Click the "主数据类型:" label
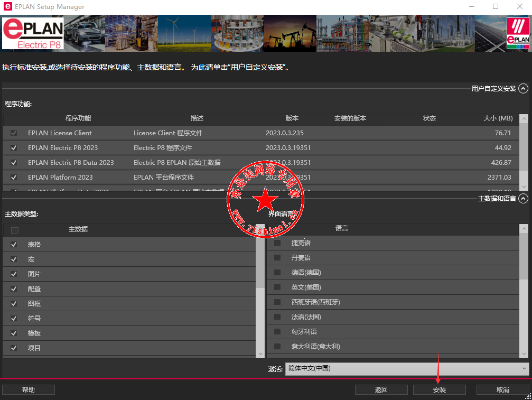This screenshot has width=532, height=400. (21, 214)
